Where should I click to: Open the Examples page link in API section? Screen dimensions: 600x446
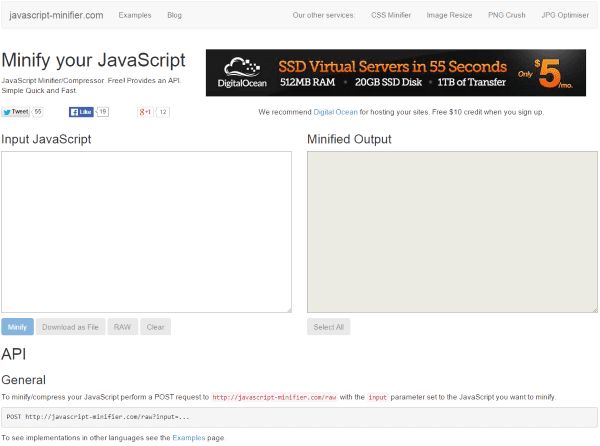[189, 438]
